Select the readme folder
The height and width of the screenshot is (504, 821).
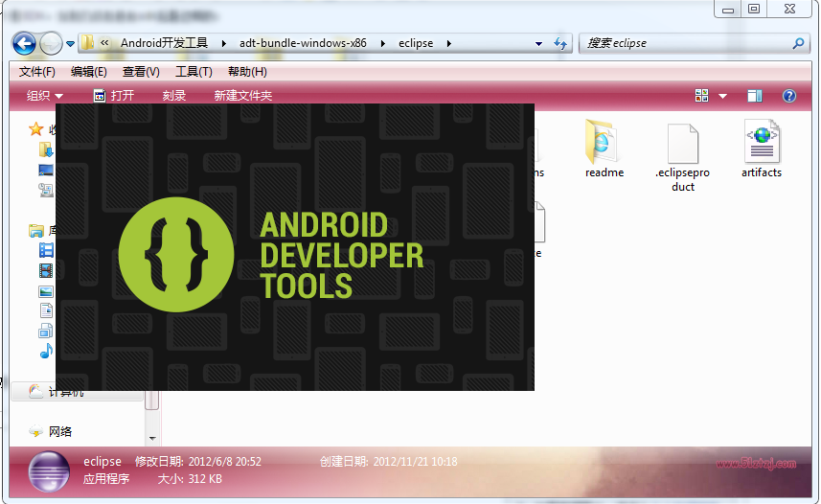click(x=604, y=149)
